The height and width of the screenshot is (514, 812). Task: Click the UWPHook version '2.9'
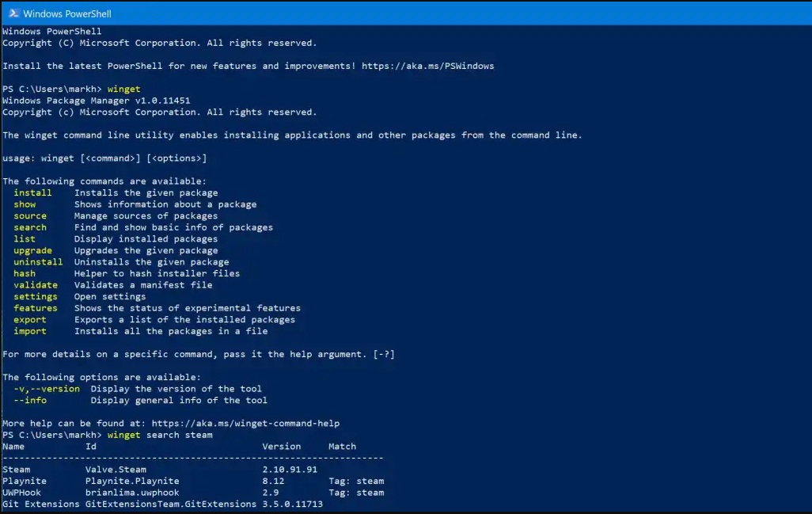[271, 493]
